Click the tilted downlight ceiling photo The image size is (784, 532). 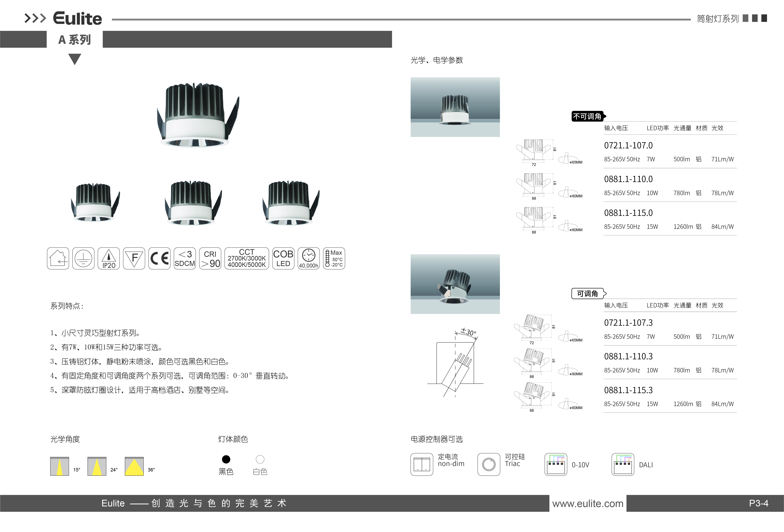455,284
